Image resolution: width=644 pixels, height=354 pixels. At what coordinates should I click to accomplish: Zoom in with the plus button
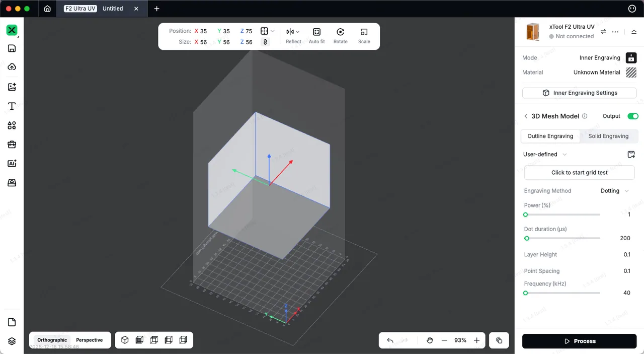point(476,340)
